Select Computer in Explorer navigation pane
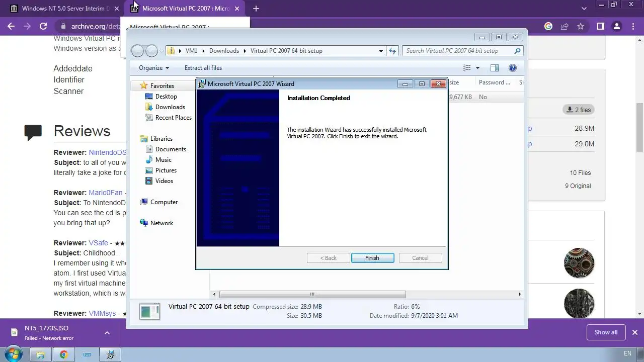This screenshot has width=644, height=362. 164,202
